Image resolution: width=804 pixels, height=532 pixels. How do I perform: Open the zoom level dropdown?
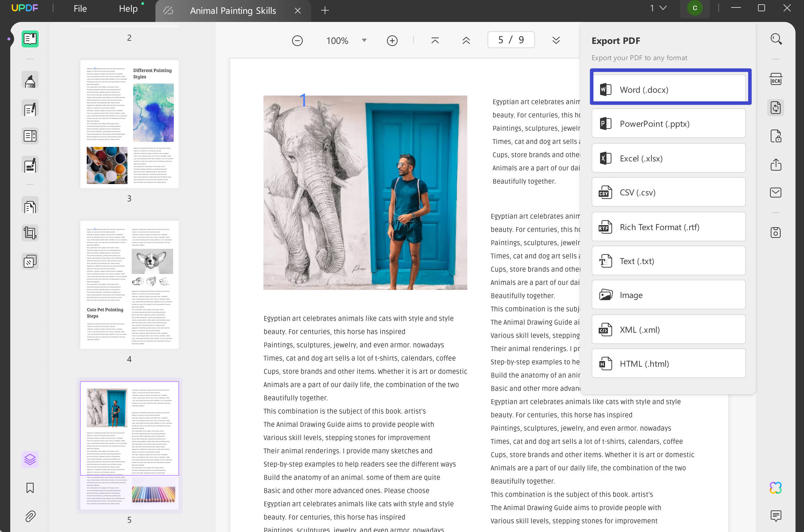[364, 40]
